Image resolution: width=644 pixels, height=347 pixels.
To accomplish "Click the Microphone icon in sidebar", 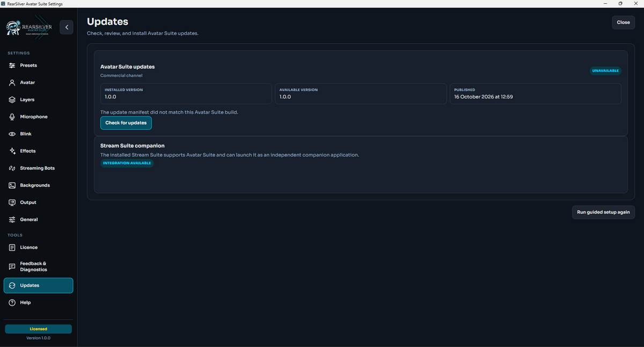I will coord(12,117).
